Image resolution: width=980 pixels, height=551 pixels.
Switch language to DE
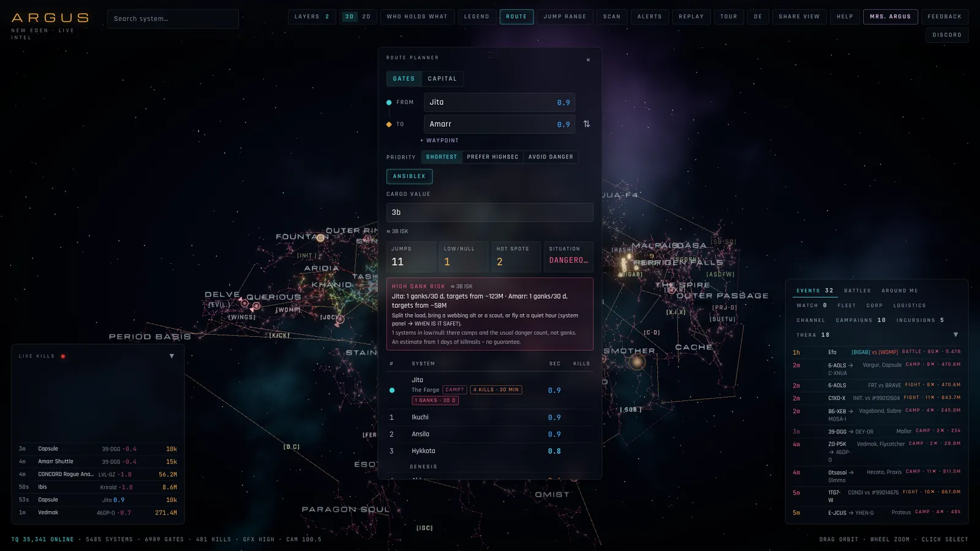click(x=758, y=17)
